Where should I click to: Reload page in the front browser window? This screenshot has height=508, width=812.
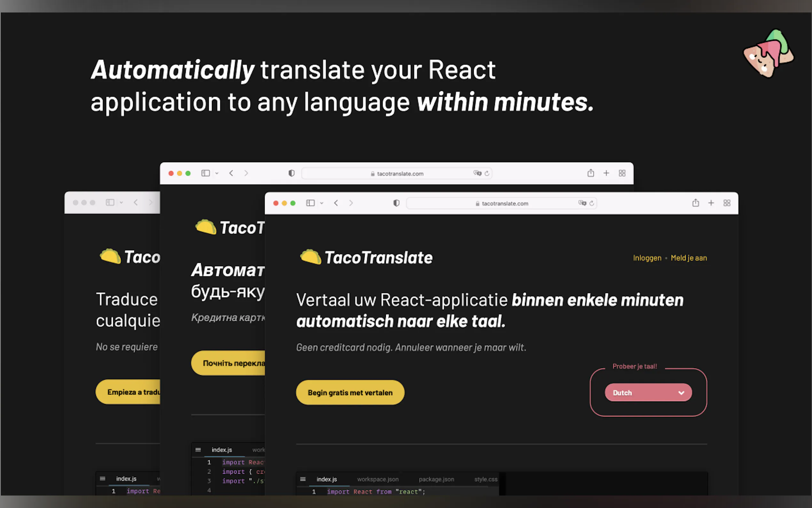[x=592, y=203]
